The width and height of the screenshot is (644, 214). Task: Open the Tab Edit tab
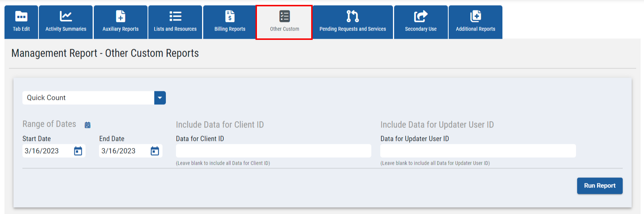21,22
